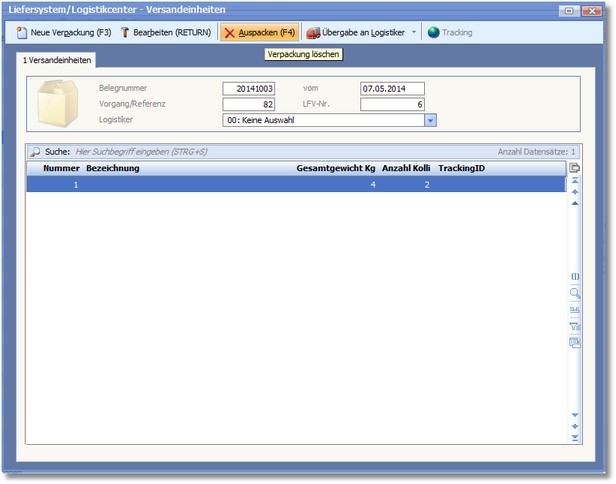Viewport: 616px width, 484px height.
Task: Click the date field showing 07.05.2014
Action: click(393, 89)
